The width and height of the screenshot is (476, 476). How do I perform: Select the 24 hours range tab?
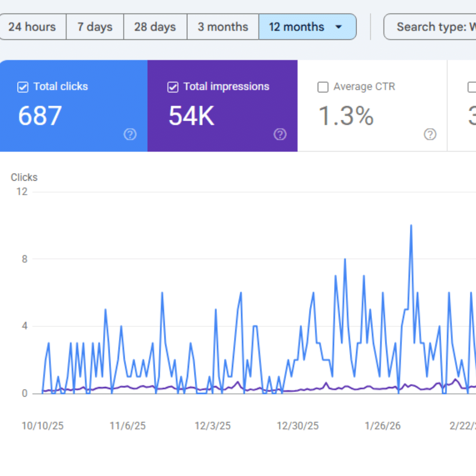coord(32,27)
